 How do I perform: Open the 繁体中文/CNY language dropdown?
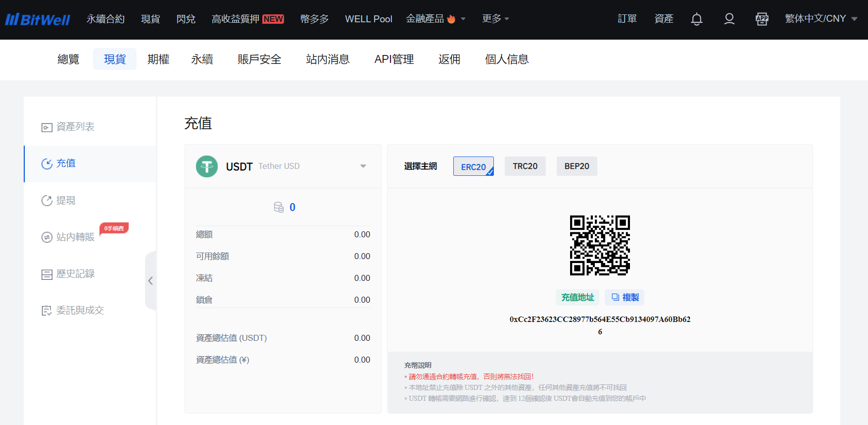coord(821,19)
